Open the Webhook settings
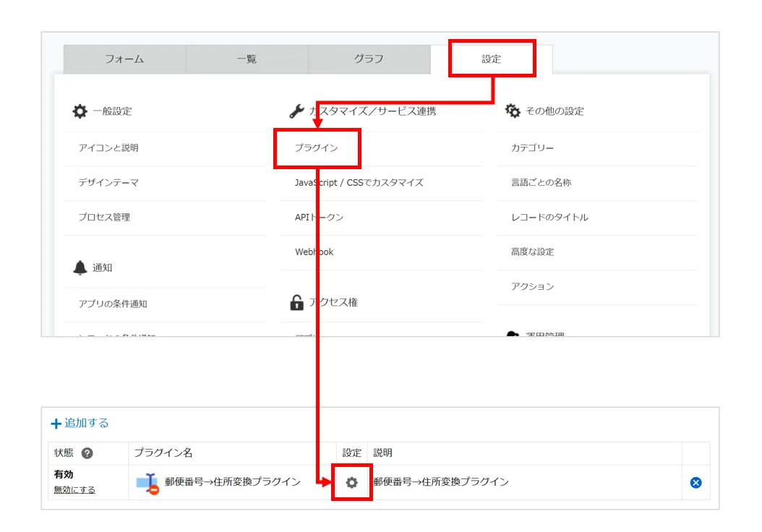The image size is (762, 532). pos(314,252)
